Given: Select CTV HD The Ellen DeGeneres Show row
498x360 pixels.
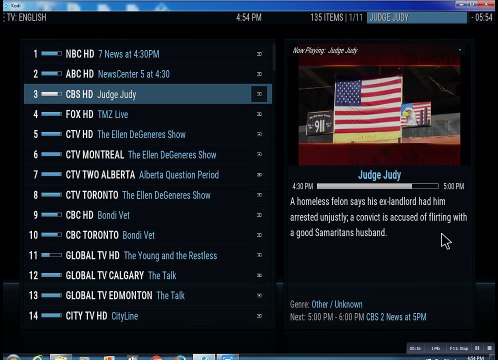Looking at the screenshot, I should (148, 134).
